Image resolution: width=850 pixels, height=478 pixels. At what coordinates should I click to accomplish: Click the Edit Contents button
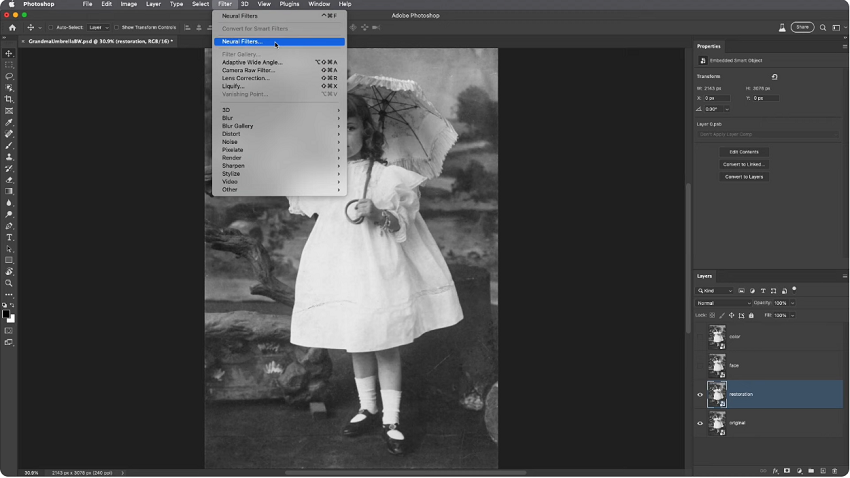[x=744, y=152]
